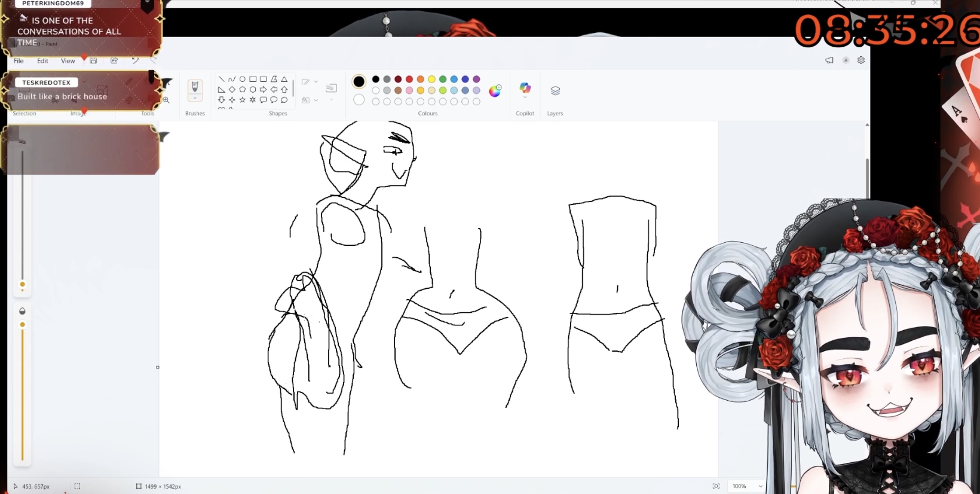Viewport: 980px width, 494px height.
Task: Select the Hexagon shape
Action: [x=253, y=90]
